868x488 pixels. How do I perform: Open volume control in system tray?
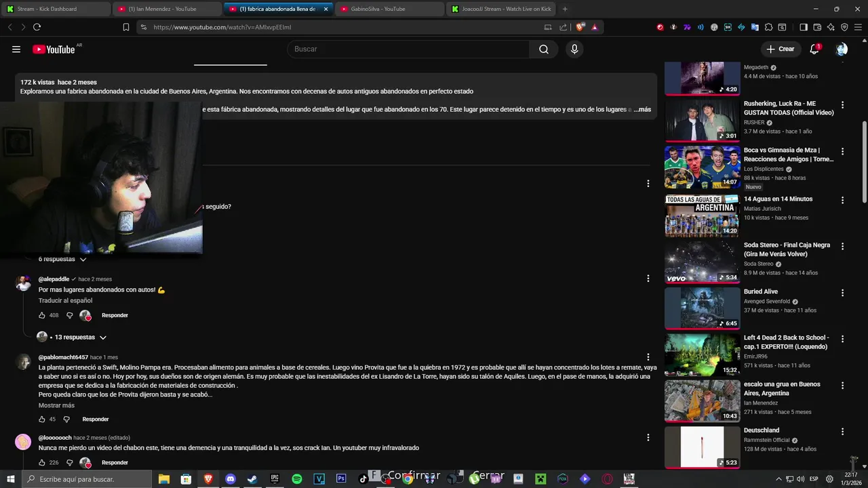point(800,479)
